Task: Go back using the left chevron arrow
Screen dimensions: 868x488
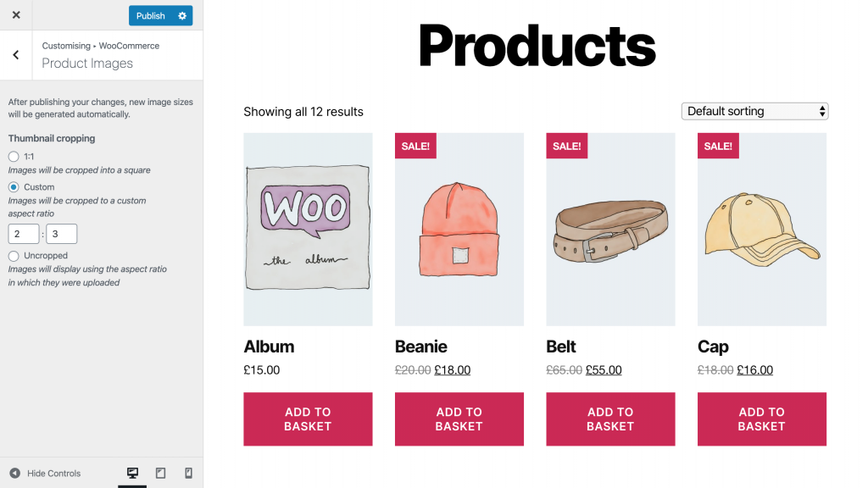Action: point(16,55)
